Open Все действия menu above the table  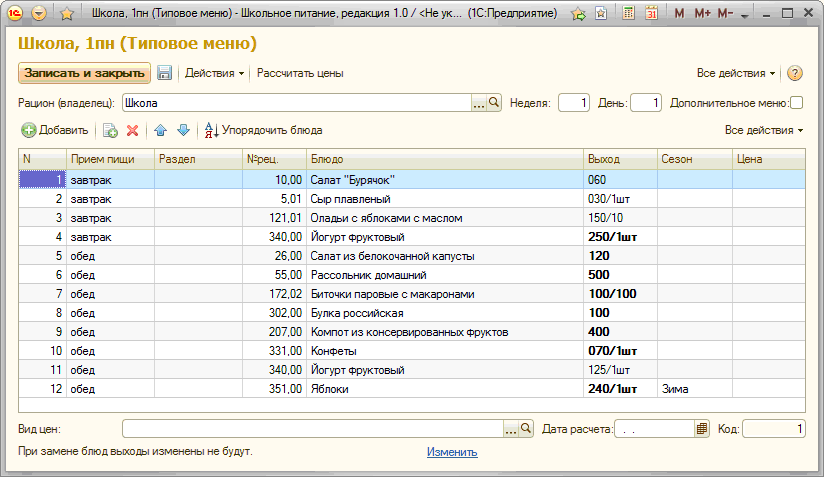764,130
